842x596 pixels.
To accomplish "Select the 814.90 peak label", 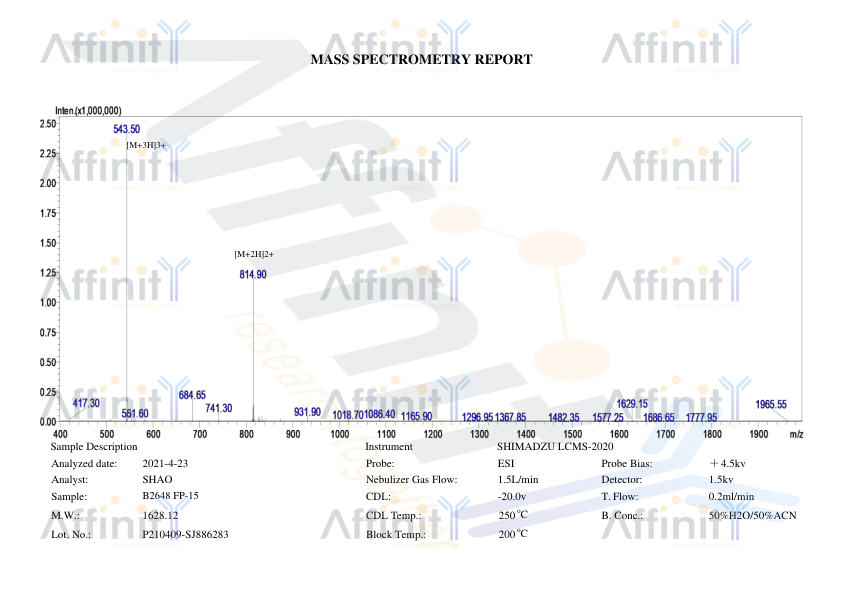I will (x=253, y=274).
